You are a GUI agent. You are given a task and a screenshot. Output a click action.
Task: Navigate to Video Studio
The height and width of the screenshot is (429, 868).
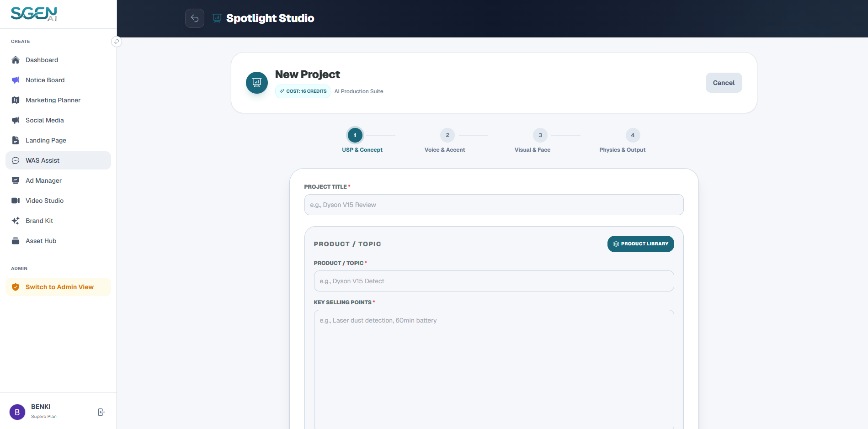(x=58, y=201)
